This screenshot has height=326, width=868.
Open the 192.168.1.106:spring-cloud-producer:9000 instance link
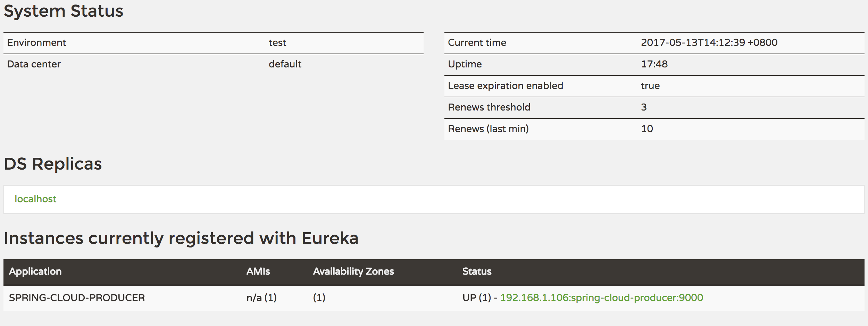pos(601,298)
